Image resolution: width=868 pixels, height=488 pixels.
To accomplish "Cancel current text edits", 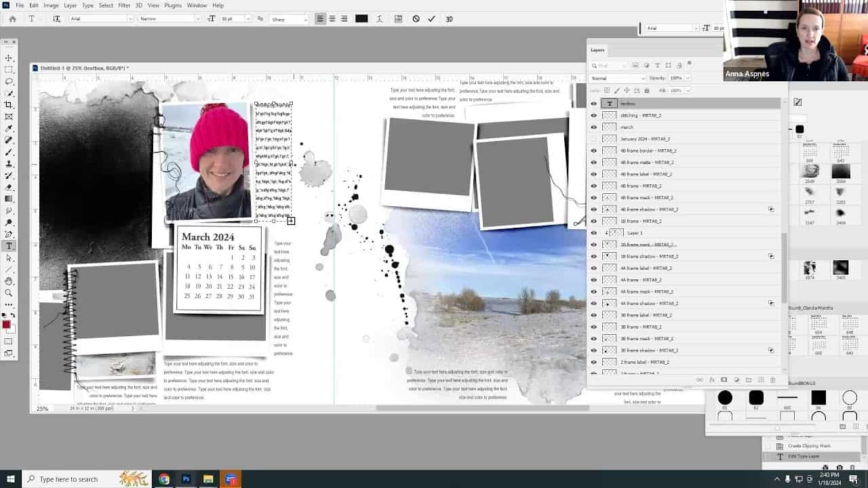I will pos(416,19).
